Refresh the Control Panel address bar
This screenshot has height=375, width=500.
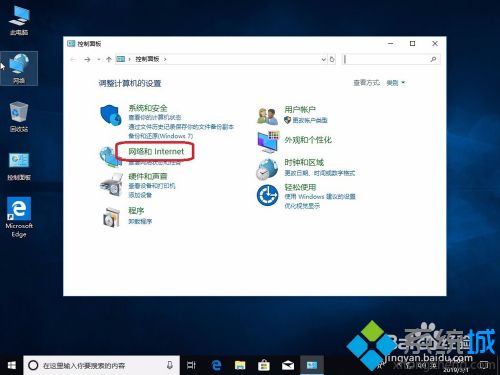(332, 59)
